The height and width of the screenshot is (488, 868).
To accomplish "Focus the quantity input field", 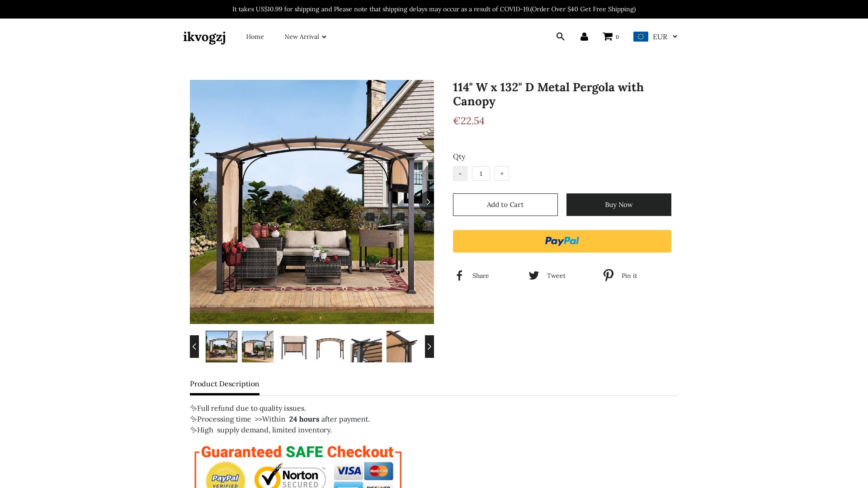I will click(481, 174).
